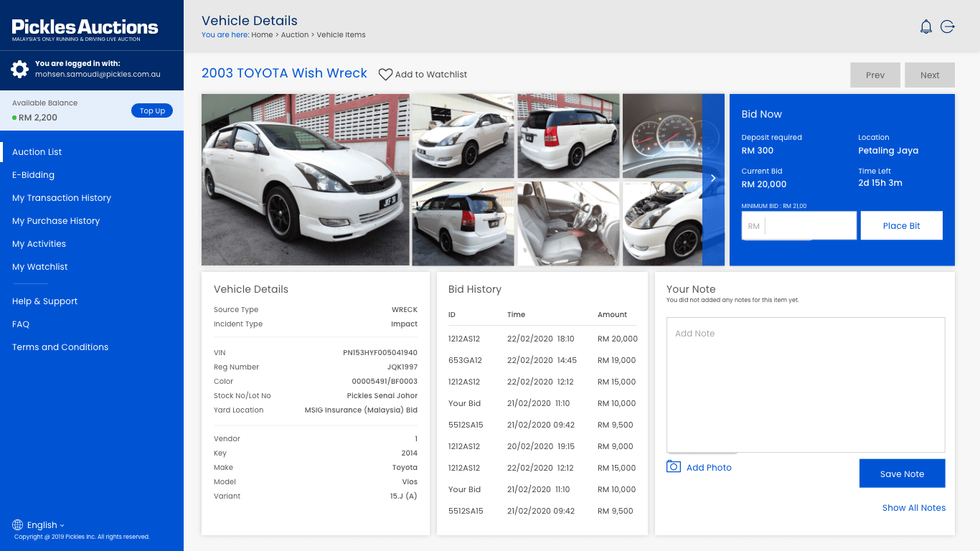The image size is (980, 551).
Task: Click bid ID 653GA12
Action: pos(465,360)
